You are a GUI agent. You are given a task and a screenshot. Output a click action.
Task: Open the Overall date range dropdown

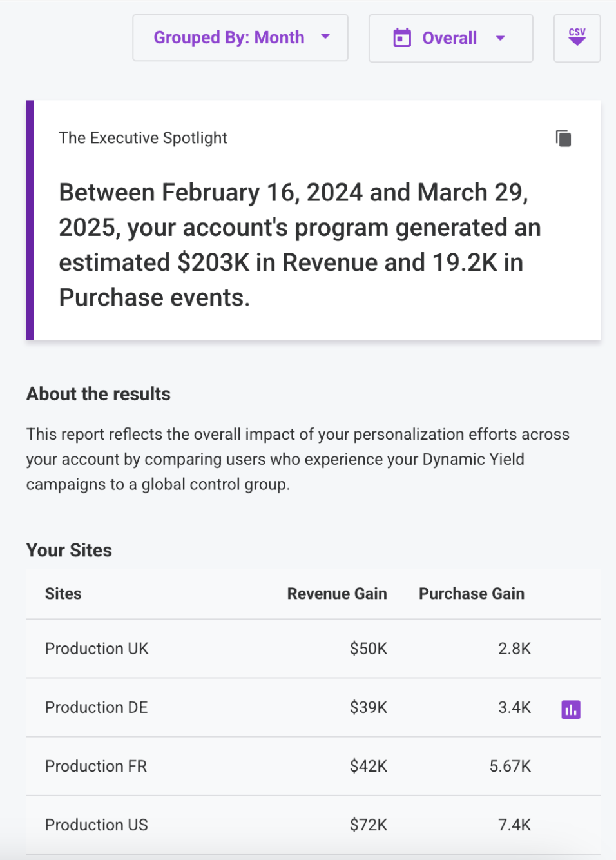pyautogui.click(x=450, y=39)
